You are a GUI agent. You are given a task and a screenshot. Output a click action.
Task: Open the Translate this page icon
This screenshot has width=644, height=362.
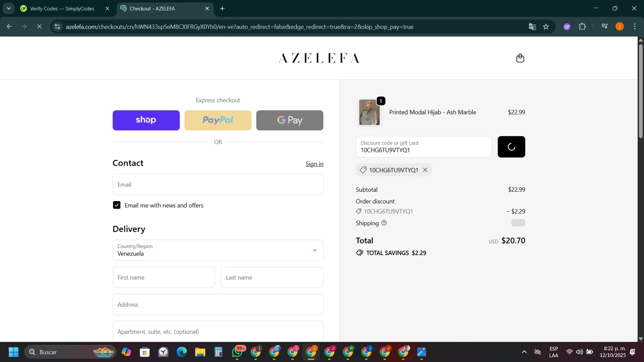pyautogui.click(x=532, y=27)
